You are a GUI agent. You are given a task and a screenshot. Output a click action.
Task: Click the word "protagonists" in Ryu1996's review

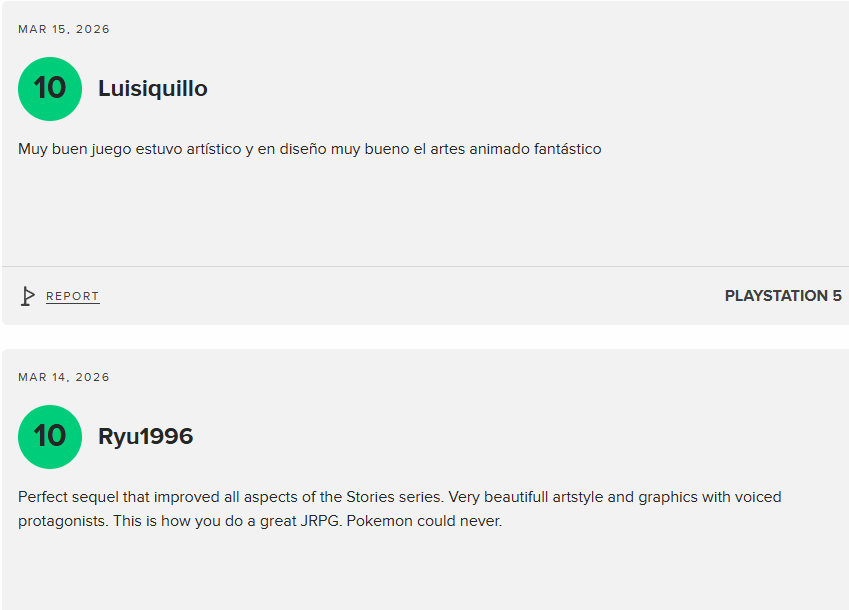[x=59, y=521]
